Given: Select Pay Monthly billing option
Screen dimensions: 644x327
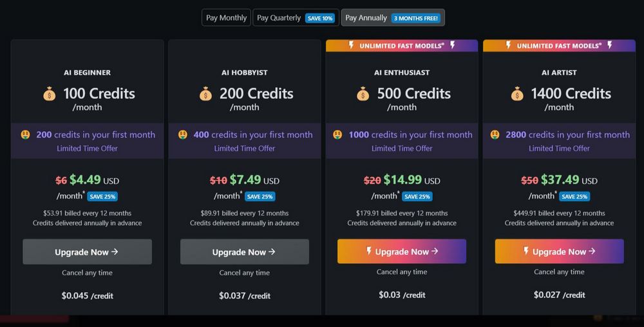Looking at the screenshot, I should coord(226,17).
